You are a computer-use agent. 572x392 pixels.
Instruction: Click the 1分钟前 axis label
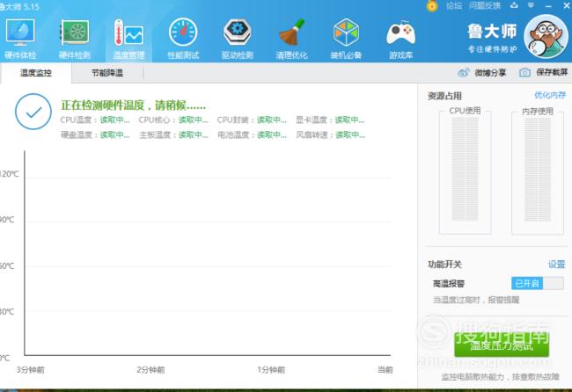271,370
